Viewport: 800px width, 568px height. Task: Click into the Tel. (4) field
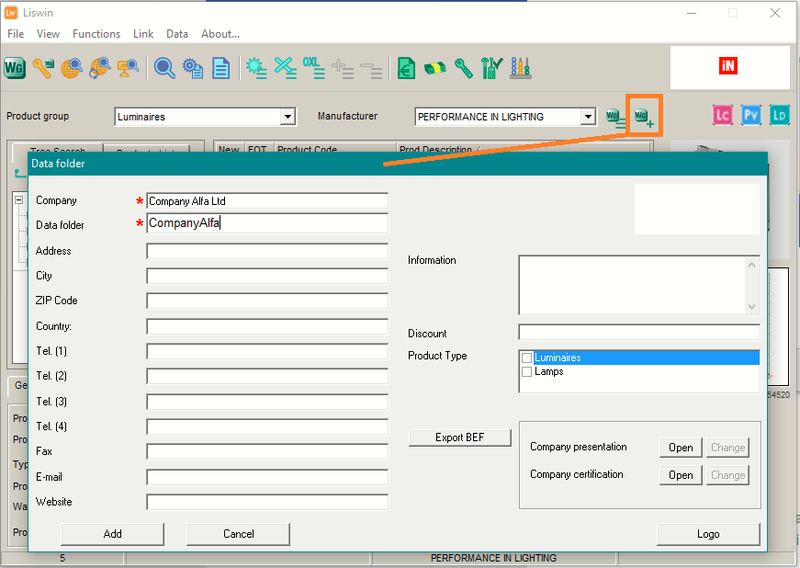tap(267, 427)
